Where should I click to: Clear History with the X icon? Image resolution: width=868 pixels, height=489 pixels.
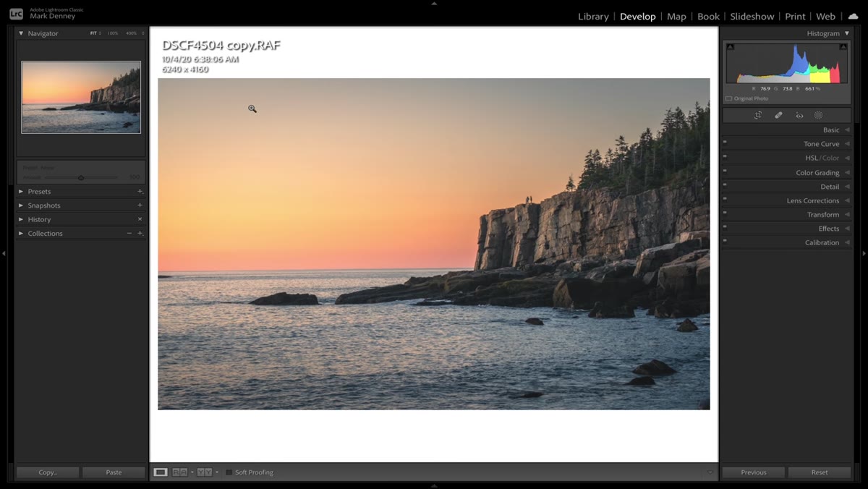[x=140, y=219]
